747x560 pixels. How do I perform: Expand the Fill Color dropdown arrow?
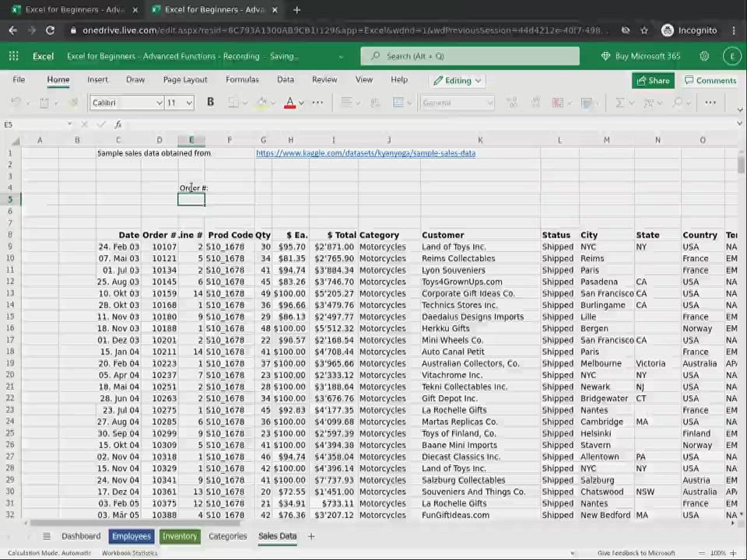(273, 103)
